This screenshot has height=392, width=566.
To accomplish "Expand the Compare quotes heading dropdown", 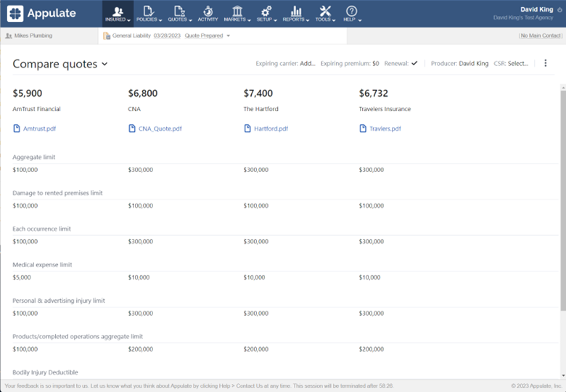I will (x=104, y=64).
